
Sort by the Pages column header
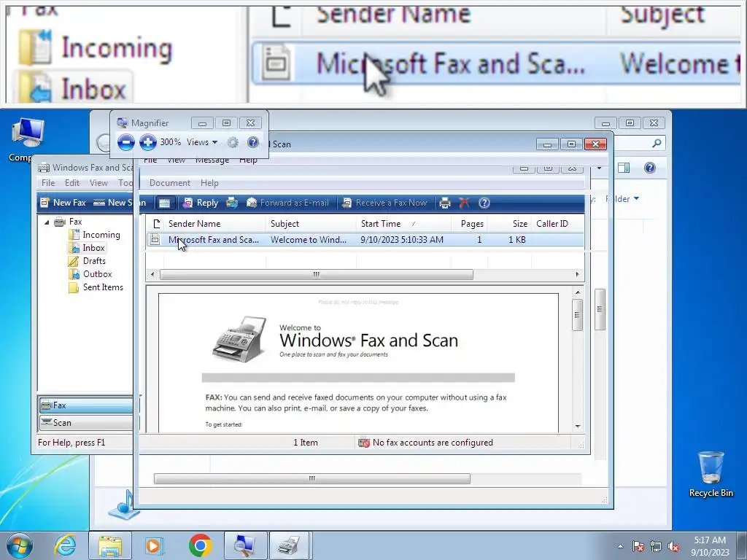click(469, 224)
